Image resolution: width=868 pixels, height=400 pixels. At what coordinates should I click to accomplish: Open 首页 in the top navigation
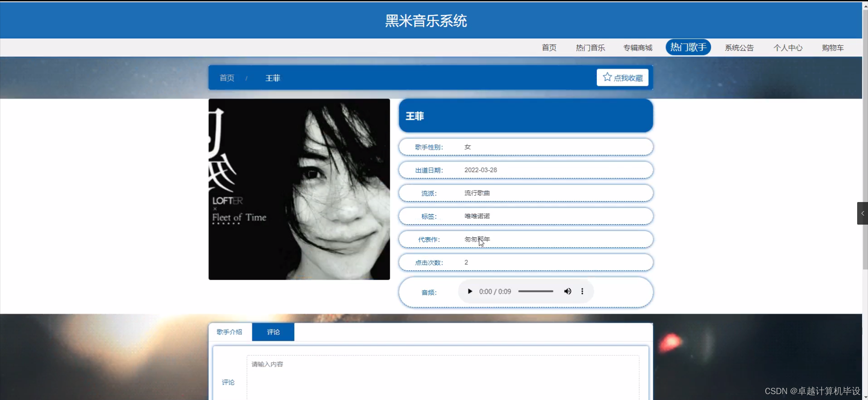point(549,47)
